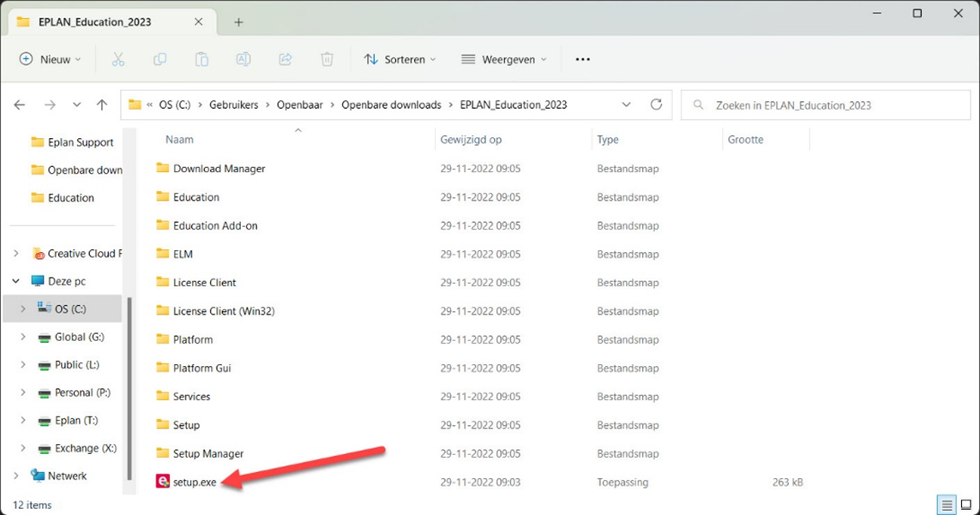Image resolution: width=980 pixels, height=515 pixels.
Task: Refresh the current folder view
Action: point(656,105)
